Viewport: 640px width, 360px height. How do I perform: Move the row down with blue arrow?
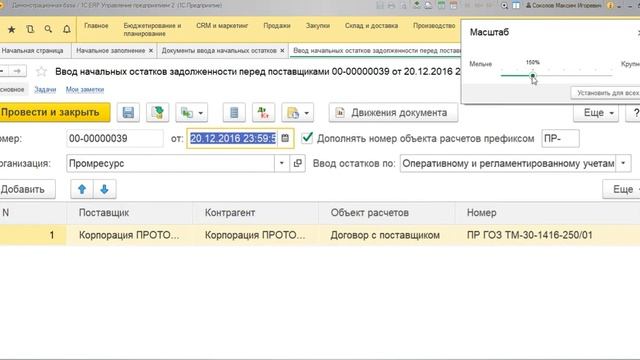[104, 189]
